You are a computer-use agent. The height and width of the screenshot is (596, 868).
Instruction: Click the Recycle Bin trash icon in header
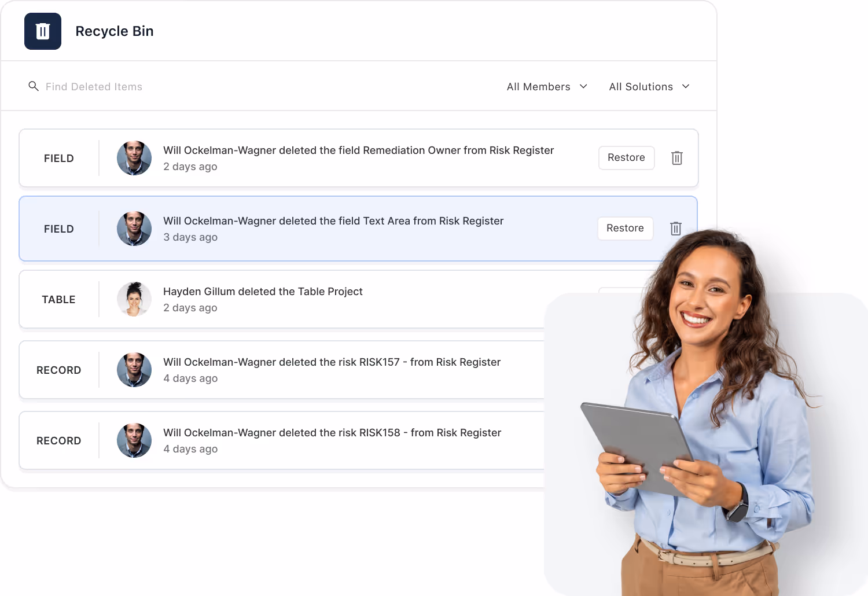(43, 31)
